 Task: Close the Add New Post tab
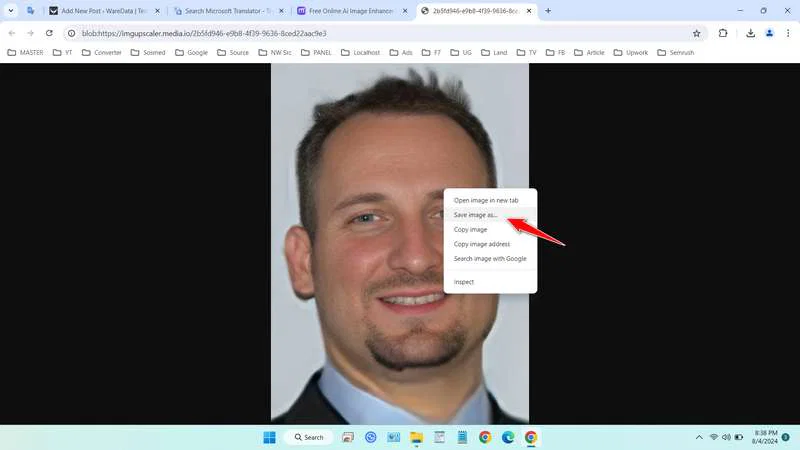(x=157, y=11)
